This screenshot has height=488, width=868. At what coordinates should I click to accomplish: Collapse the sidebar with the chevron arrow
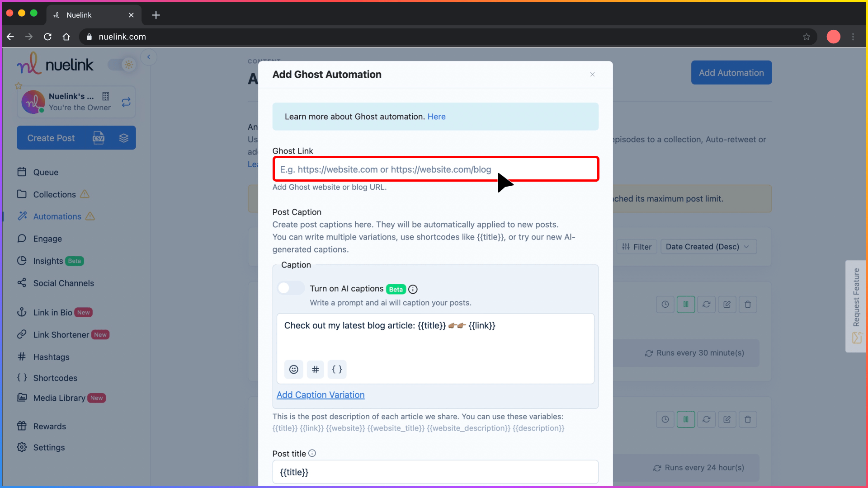(149, 57)
